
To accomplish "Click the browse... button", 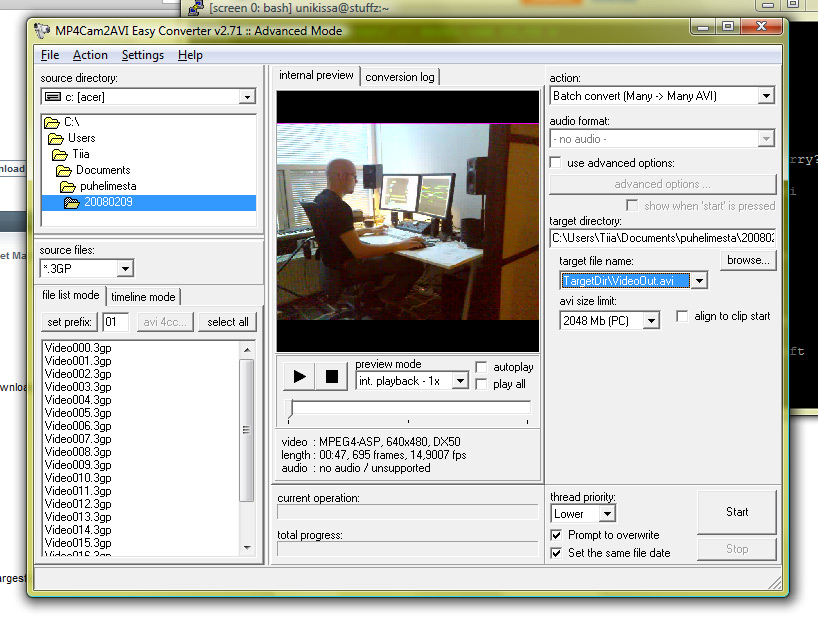I will [748, 260].
